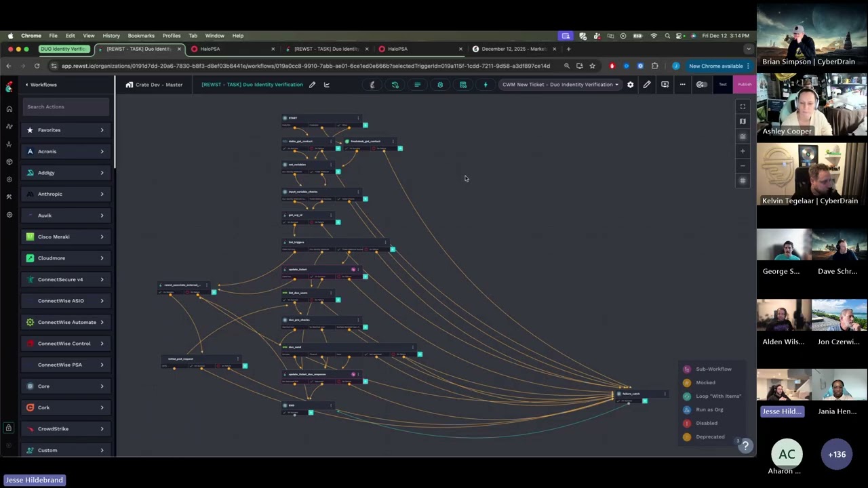Expand the ConnectSecure v4 action group
The width and height of the screenshot is (868, 488).
pyautogui.click(x=66, y=279)
